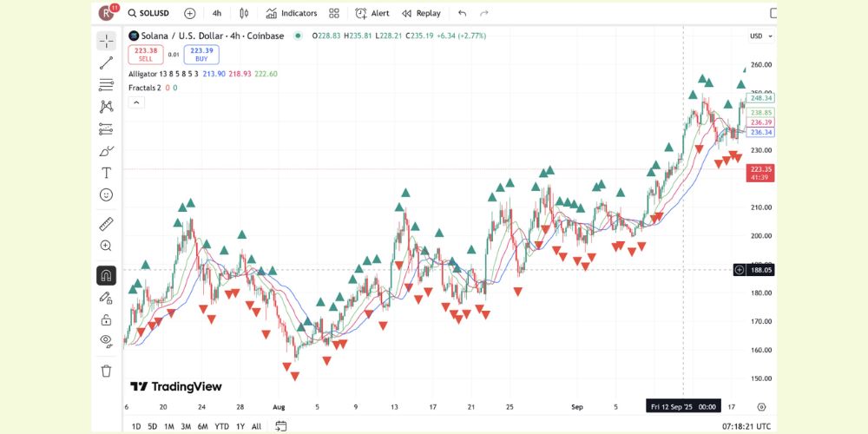Select the trend line drawing tool

coord(106,62)
